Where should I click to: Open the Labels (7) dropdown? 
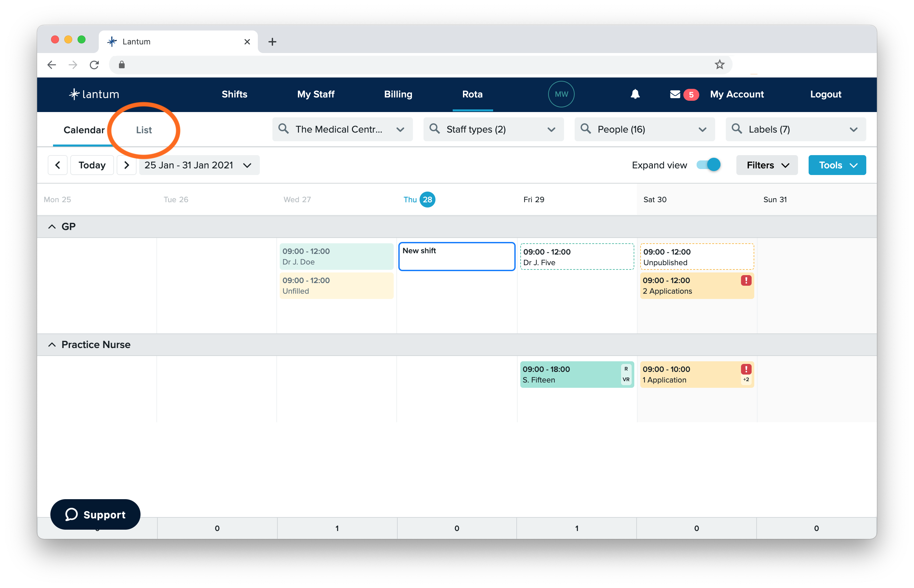pos(854,130)
